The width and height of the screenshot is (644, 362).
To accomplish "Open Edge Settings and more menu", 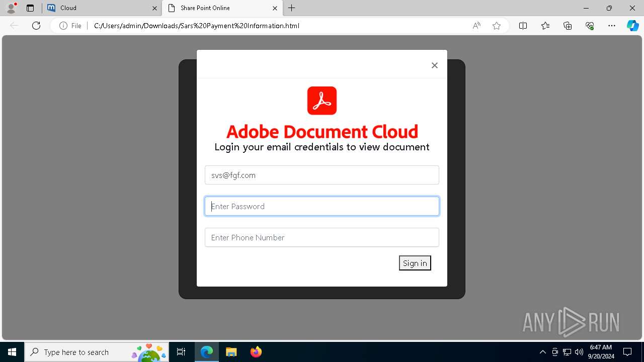I will [x=612, y=26].
